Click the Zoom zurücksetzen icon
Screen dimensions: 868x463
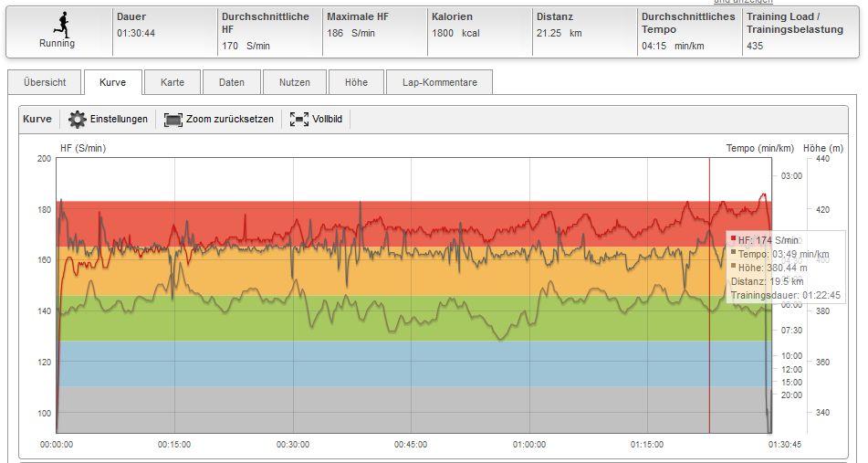(x=173, y=120)
